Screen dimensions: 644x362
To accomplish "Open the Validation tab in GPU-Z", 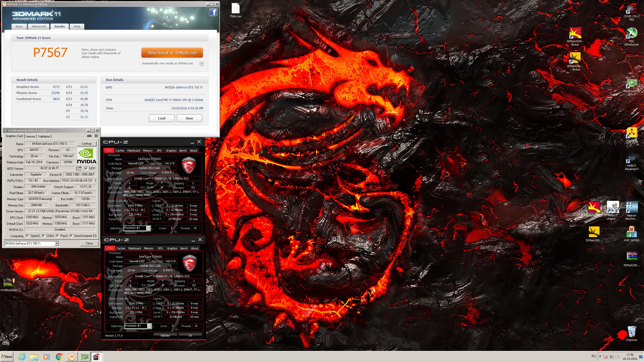I will point(44,136).
